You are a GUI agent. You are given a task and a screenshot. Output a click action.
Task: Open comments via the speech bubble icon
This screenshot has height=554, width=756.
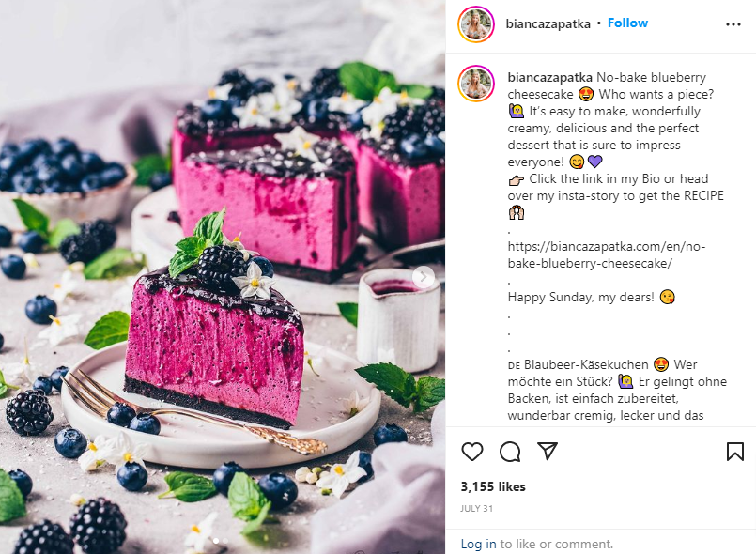510,452
